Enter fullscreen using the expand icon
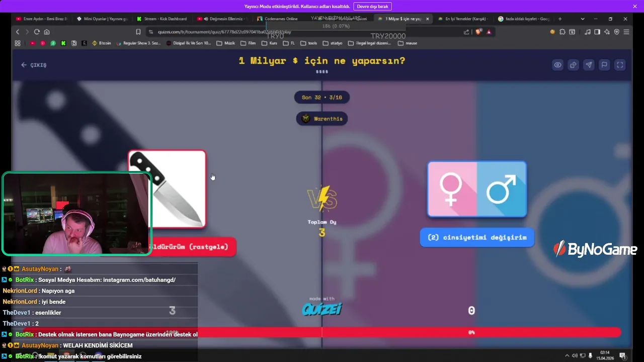Viewport: 644px width, 362px height. pos(620,65)
